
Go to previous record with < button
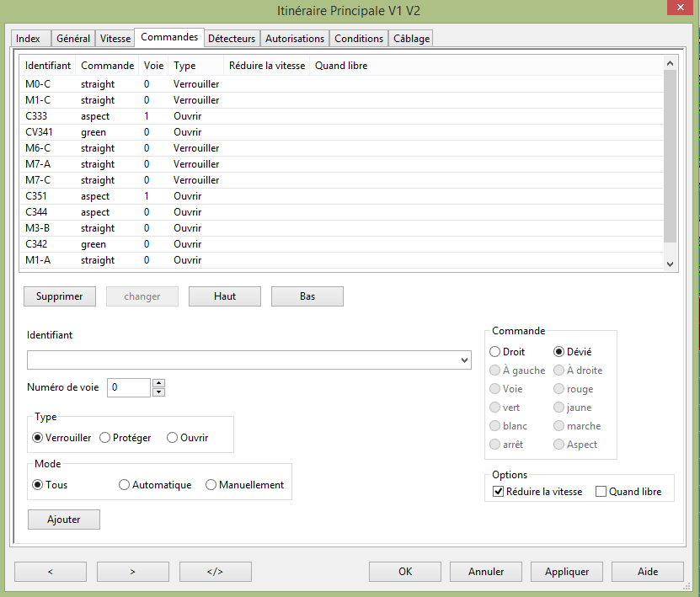click(50, 572)
